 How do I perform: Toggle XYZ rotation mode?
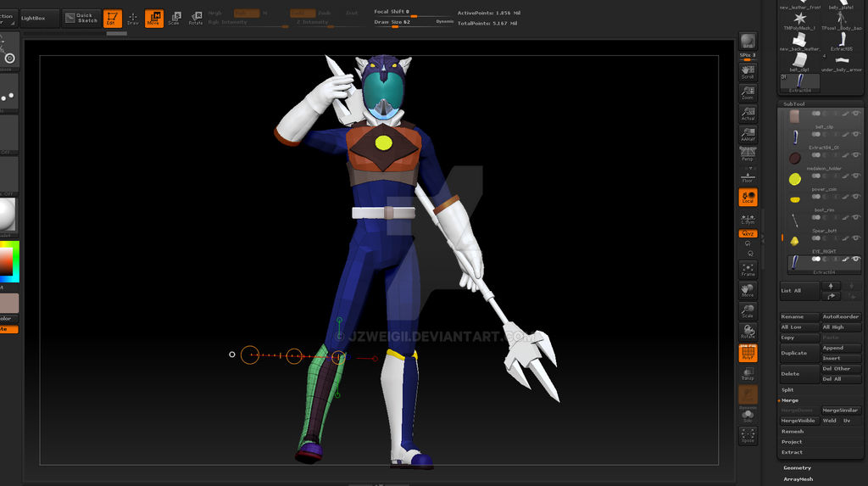(748, 234)
